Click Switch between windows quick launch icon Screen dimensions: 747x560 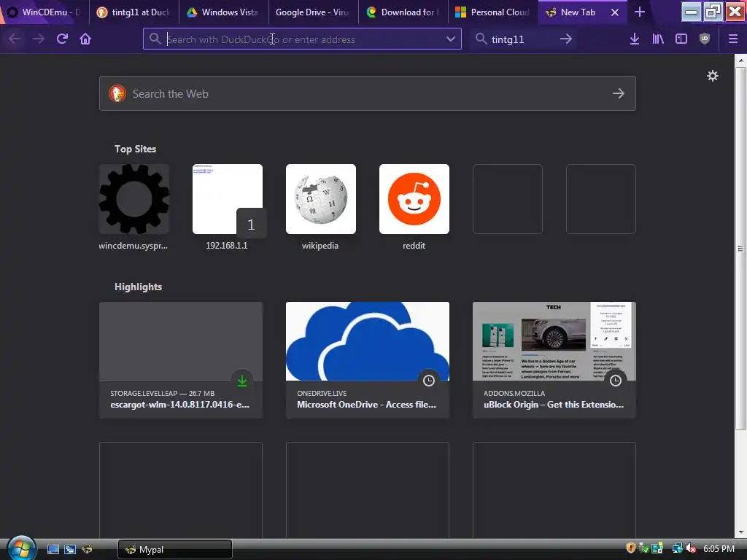70,550
